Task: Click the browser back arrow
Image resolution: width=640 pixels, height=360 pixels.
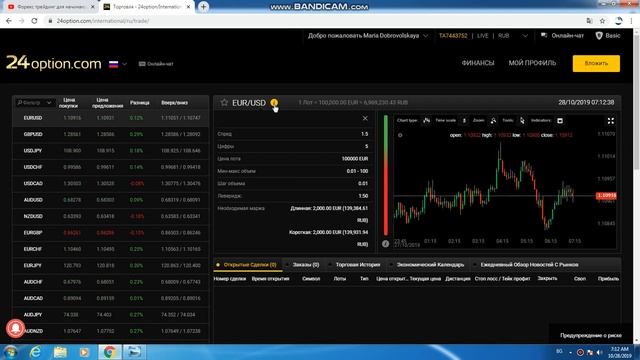Action: pos(9,21)
